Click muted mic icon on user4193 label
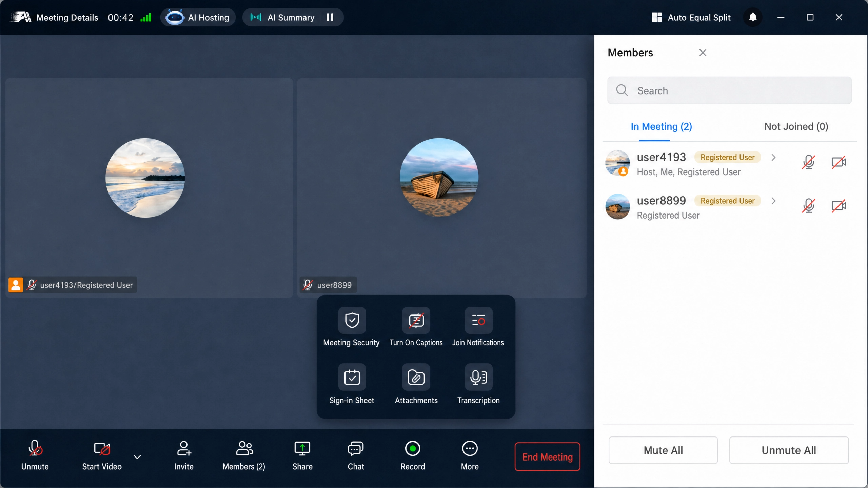Screen dimensions: 868x488 [32, 285]
